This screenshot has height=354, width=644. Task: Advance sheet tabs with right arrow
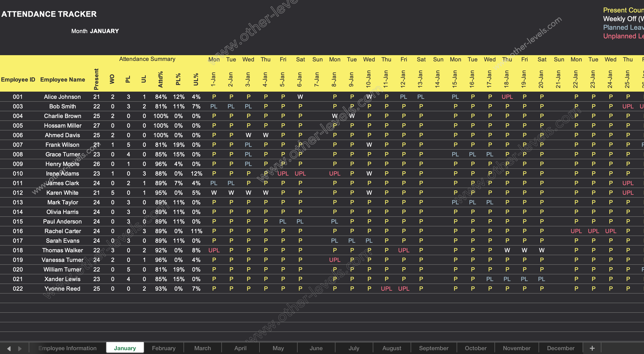pyautogui.click(x=20, y=348)
